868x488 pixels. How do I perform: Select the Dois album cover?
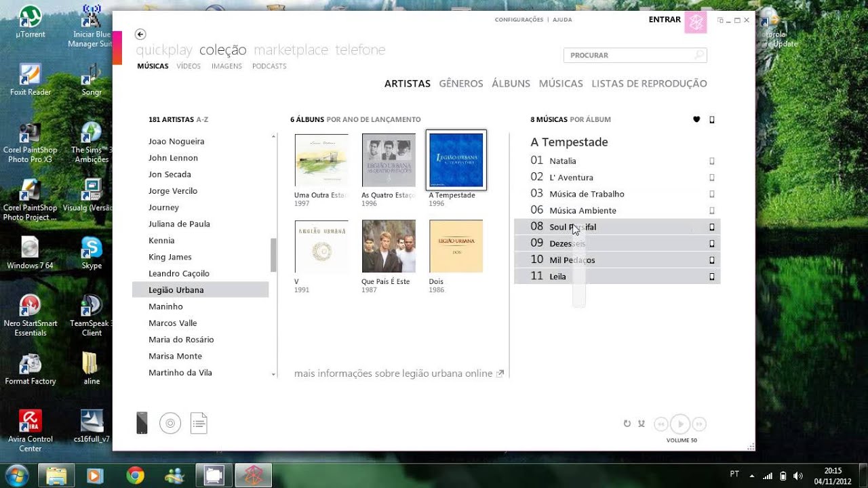(x=456, y=246)
